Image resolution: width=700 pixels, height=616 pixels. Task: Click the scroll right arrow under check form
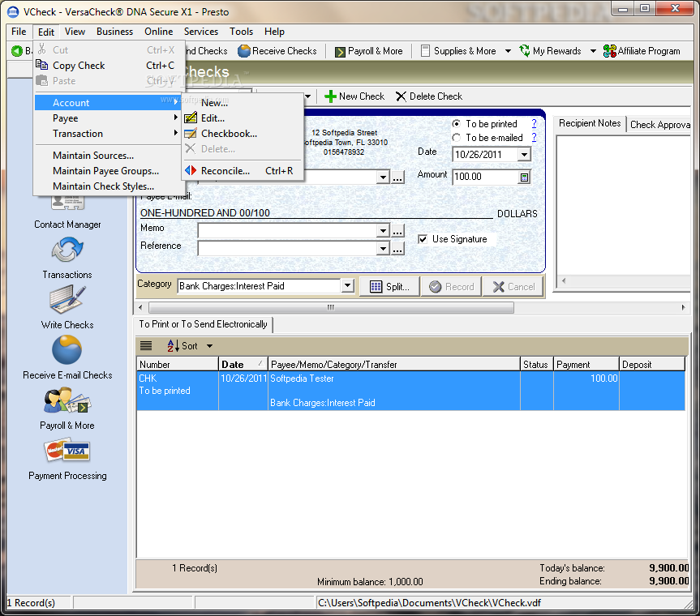click(683, 307)
